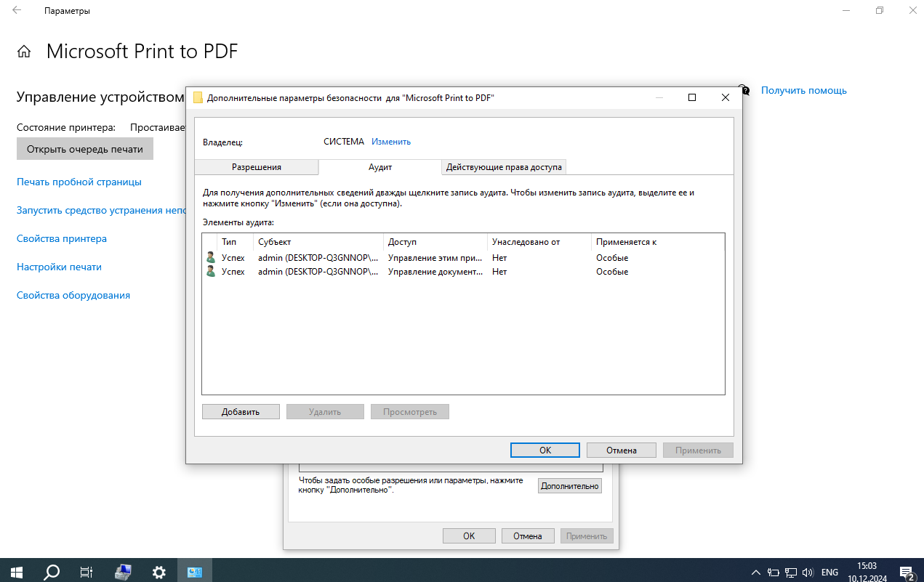Click the highlighted taskbar window icon
This screenshot has height=582, width=924.
click(x=195, y=572)
